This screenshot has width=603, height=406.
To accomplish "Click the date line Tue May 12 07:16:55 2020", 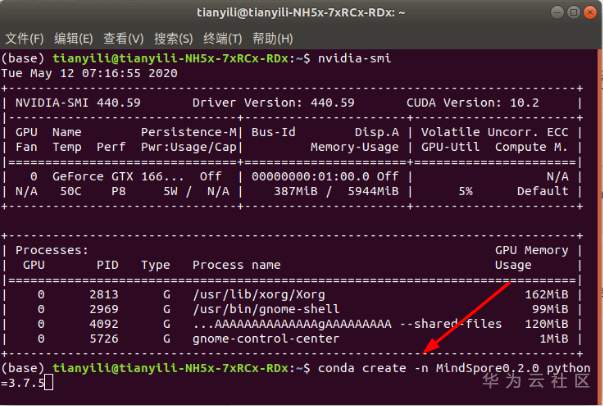I will (89, 73).
